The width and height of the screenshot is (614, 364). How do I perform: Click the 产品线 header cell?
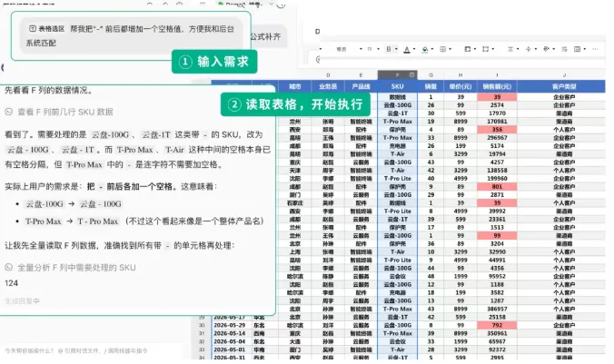361,86
